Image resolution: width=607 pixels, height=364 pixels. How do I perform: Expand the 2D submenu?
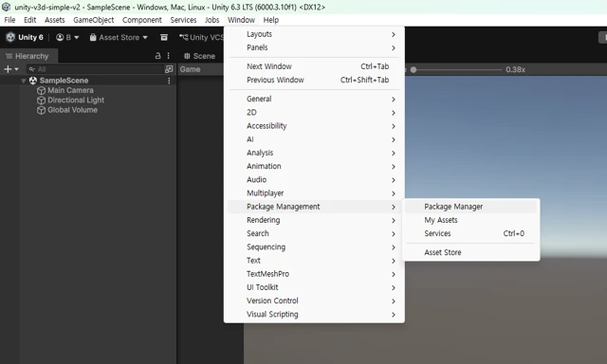tap(314, 113)
